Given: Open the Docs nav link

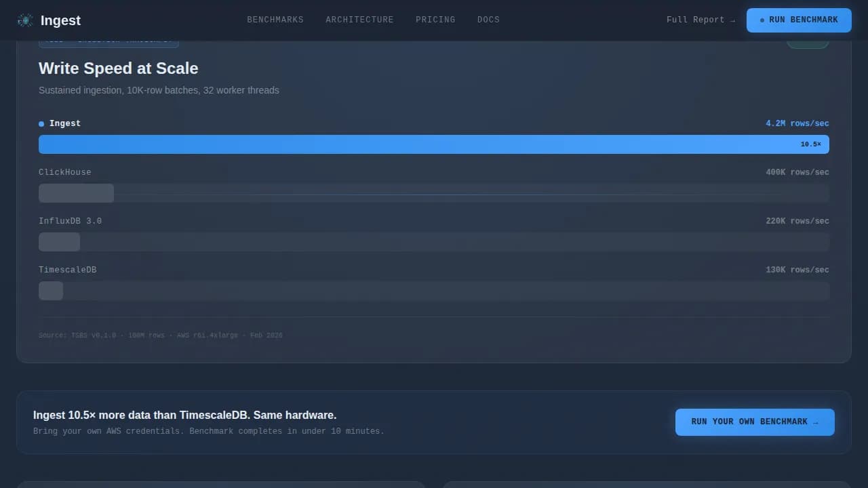Looking at the screenshot, I should [488, 20].
